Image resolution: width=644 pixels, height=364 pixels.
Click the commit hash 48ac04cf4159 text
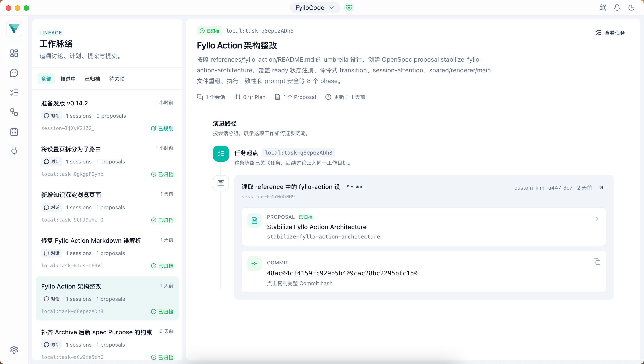(342, 273)
